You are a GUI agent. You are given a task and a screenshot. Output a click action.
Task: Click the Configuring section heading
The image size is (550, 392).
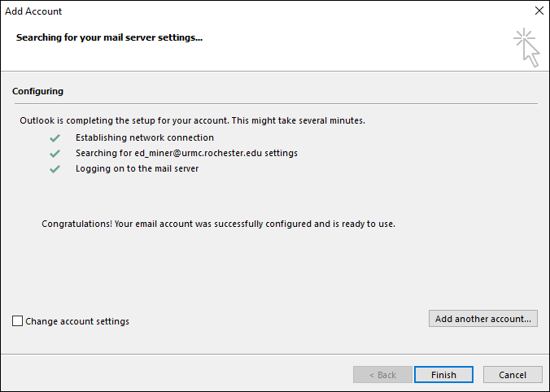coord(37,91)
